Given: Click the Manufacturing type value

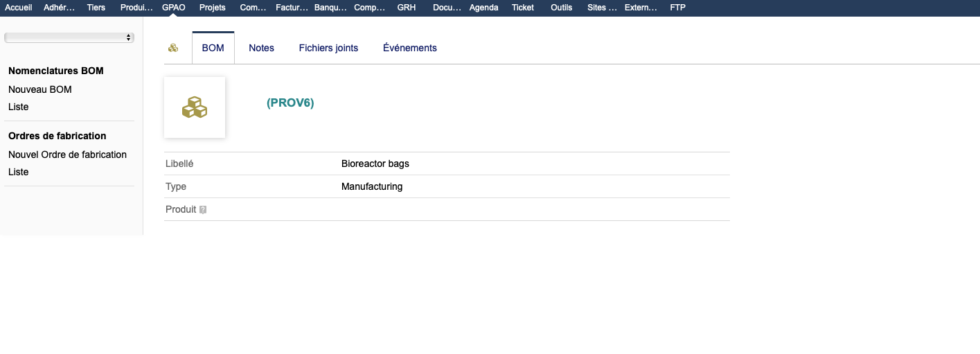Looking at the screenshot, I should [x=372, y=186].
